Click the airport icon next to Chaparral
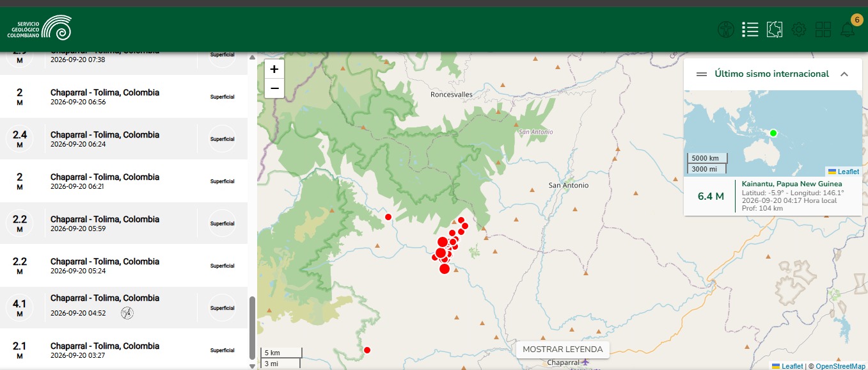This screenshot has height=370, width=868. 585,362
